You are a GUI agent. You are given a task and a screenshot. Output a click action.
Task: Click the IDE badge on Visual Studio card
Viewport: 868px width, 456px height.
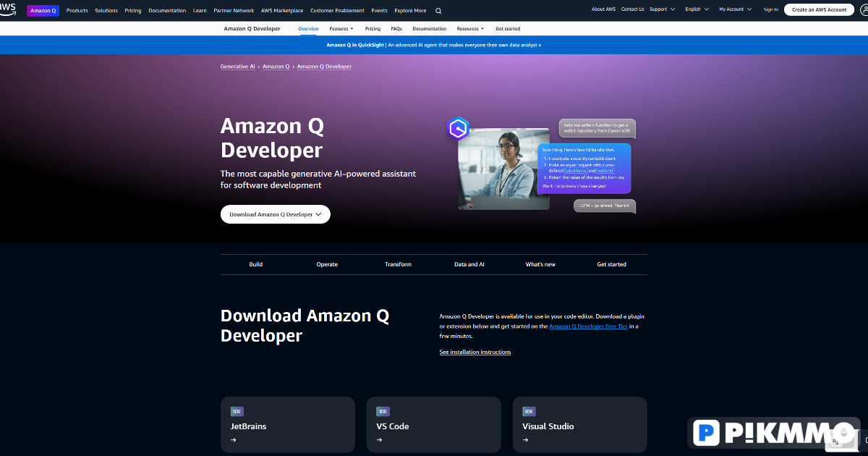click(x=529, y=411)
